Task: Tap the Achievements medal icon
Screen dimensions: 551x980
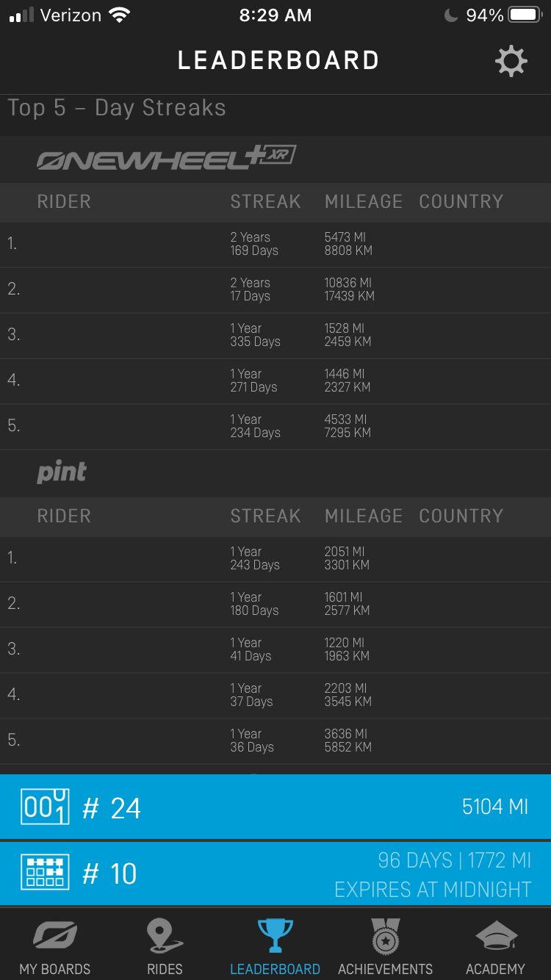Action: point(386,936)
